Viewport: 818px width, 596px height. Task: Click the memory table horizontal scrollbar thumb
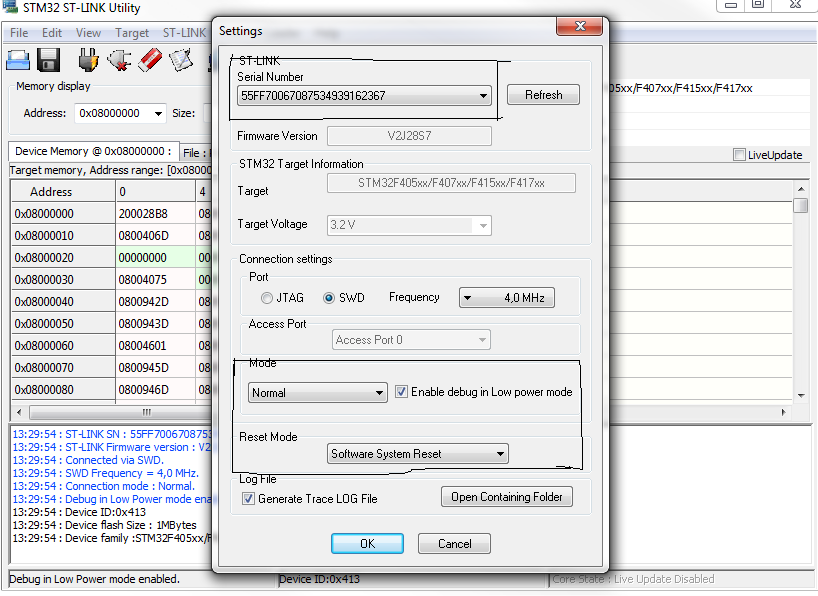point(147,412)
